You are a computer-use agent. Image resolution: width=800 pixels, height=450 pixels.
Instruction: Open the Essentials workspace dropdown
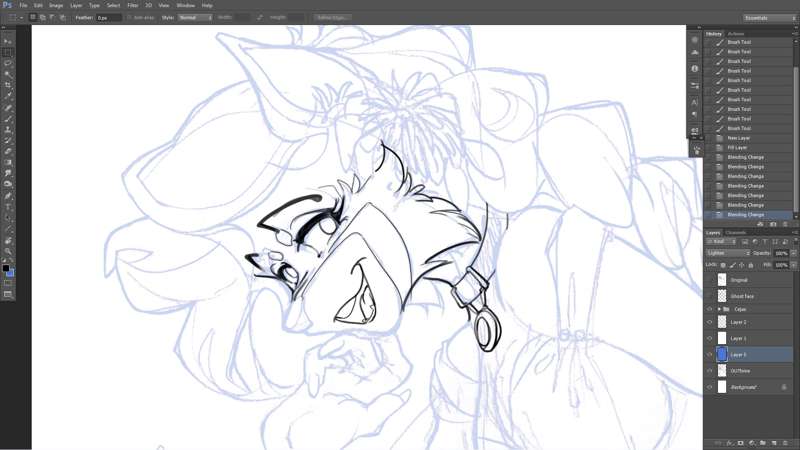(770, 17)
